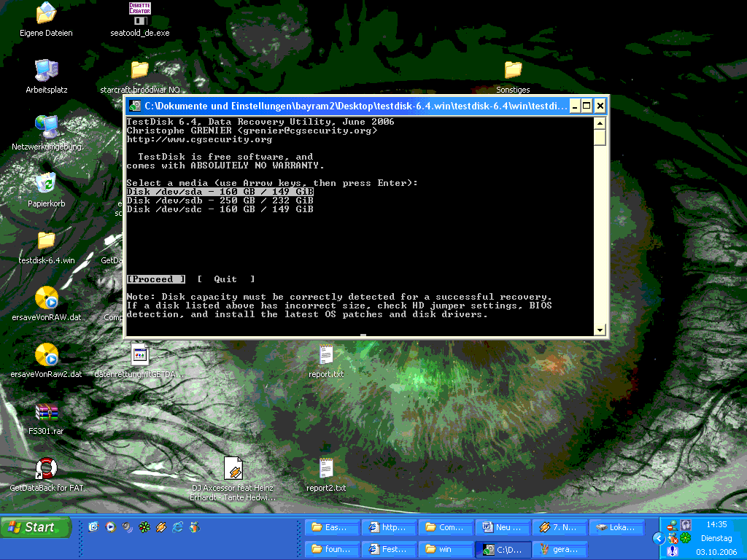Image resolution: width=747 pixels, height=560 pixels.
Task: Select Disk /dev/sdc 160 GB line
Action: [x=220, y=209]
